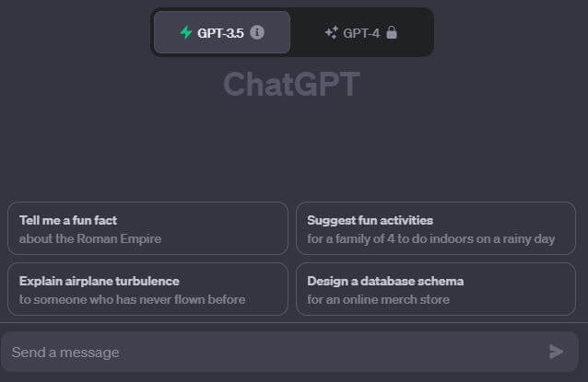Open the GPT-3.5 info icon
This screenshot has height=382, width=588.
(257, 32)
